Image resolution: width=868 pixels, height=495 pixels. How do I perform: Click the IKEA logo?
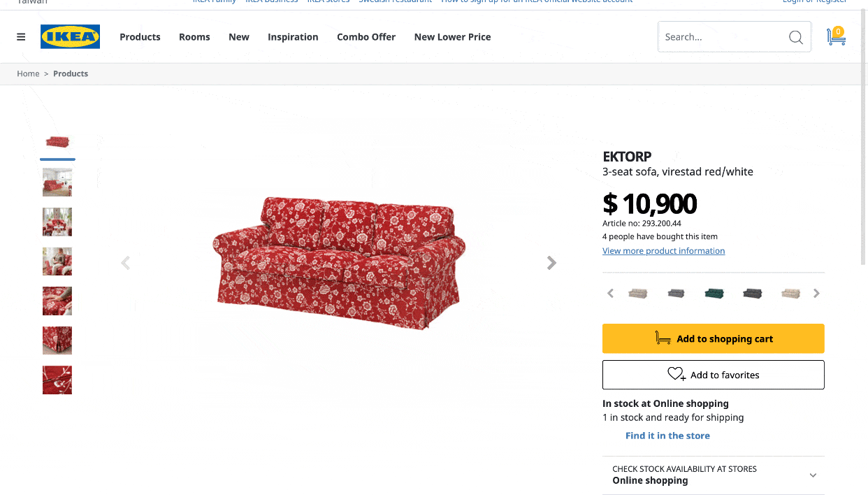coord(70,37)
